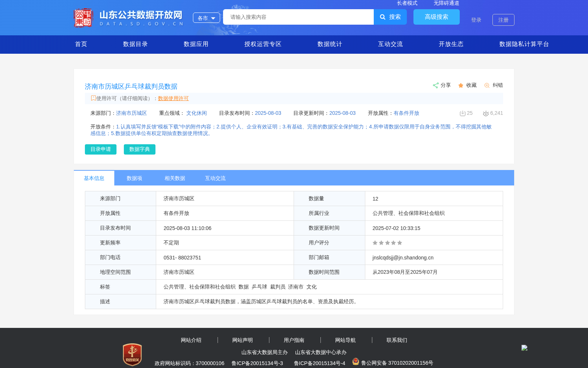Click the 从2023年08月至2025年07月 time range cell
Viewport: 588px width, 368px height.
(434, 272)
